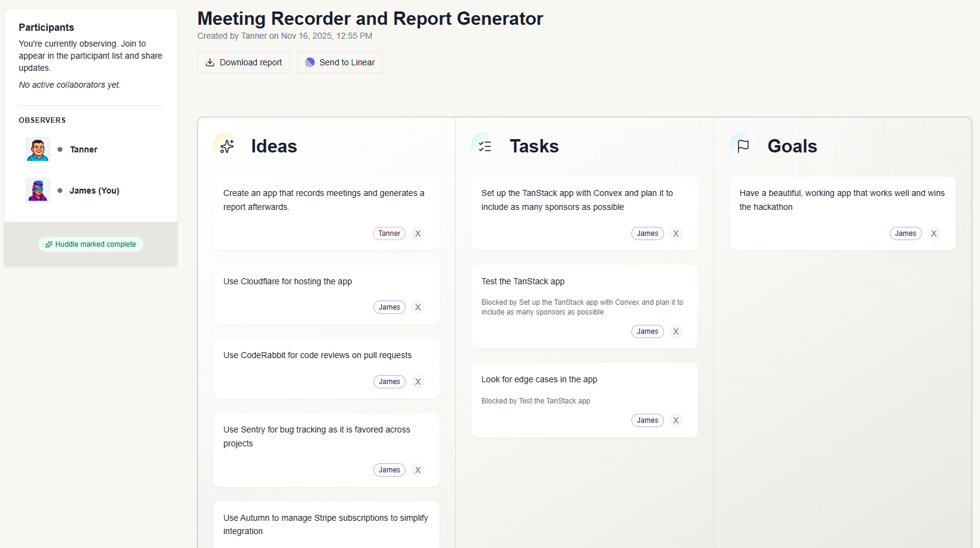This screenshot has height=548, width=980.
Task: Download the meeting report
Action: tap(243, 62)
